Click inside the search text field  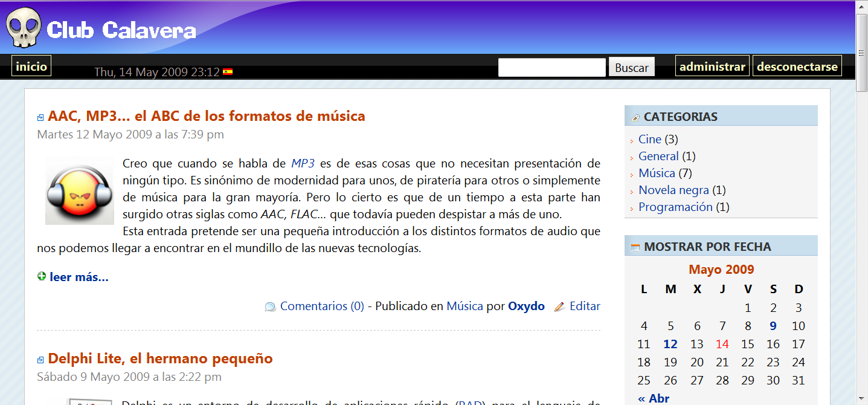[x=551, y=68]
